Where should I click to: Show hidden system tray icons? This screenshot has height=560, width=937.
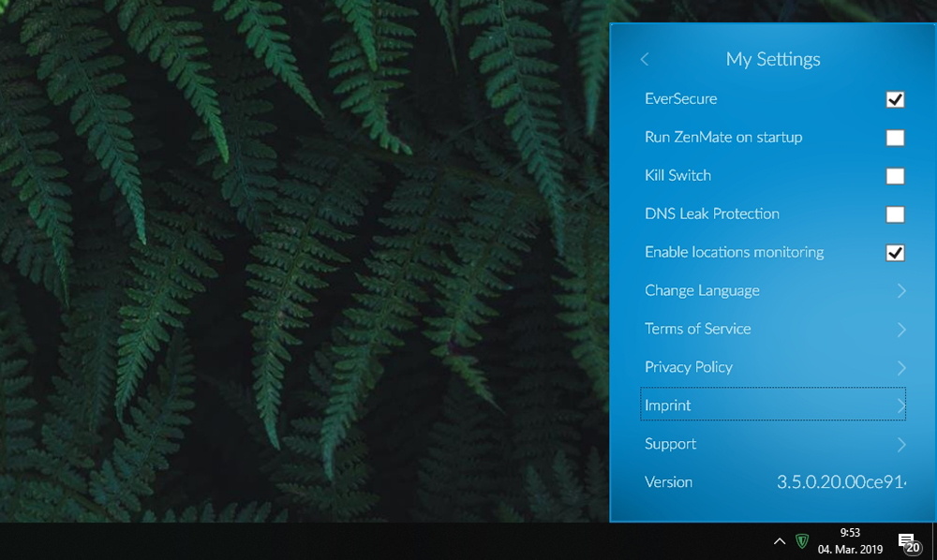(x=780, y=541)
